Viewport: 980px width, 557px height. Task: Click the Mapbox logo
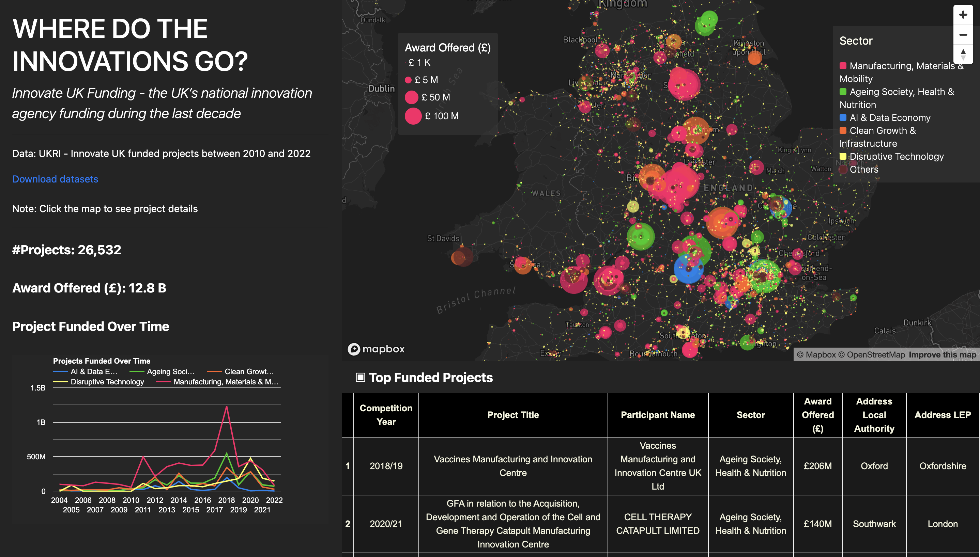coord(376,349)
